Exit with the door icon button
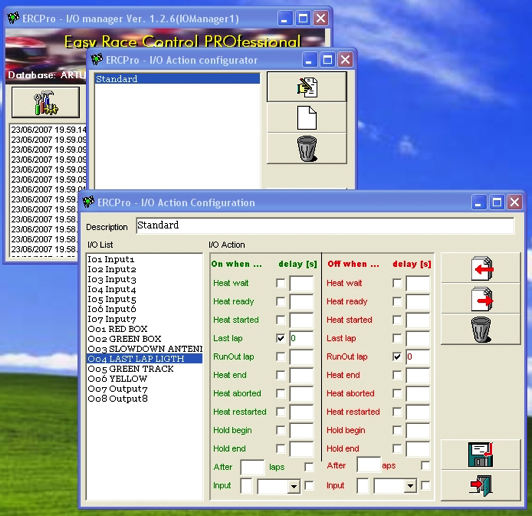532x516 pixels. pyautogui.click(x=480, y=485)
